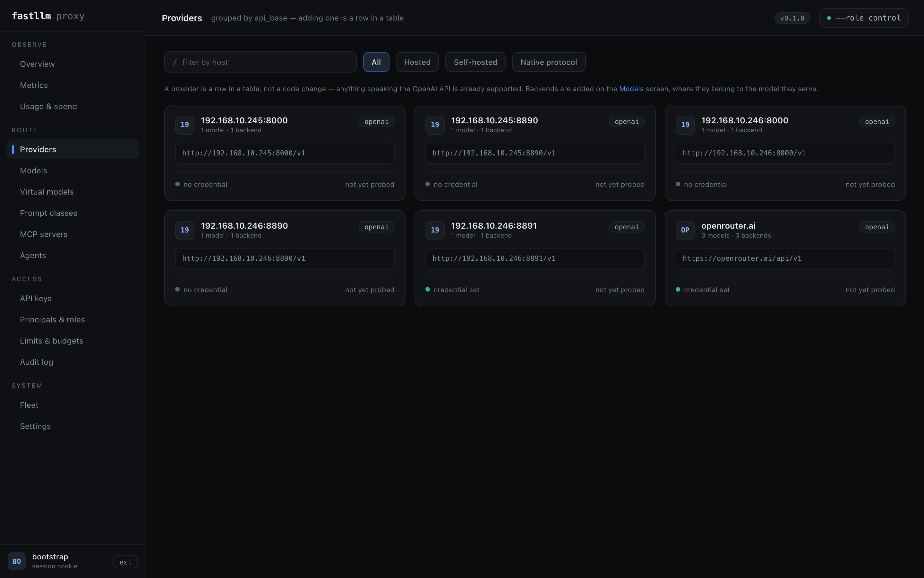The width and height of the screenshot is (924, 578).
Task: Open Fleet page
Action: [73, 405]
